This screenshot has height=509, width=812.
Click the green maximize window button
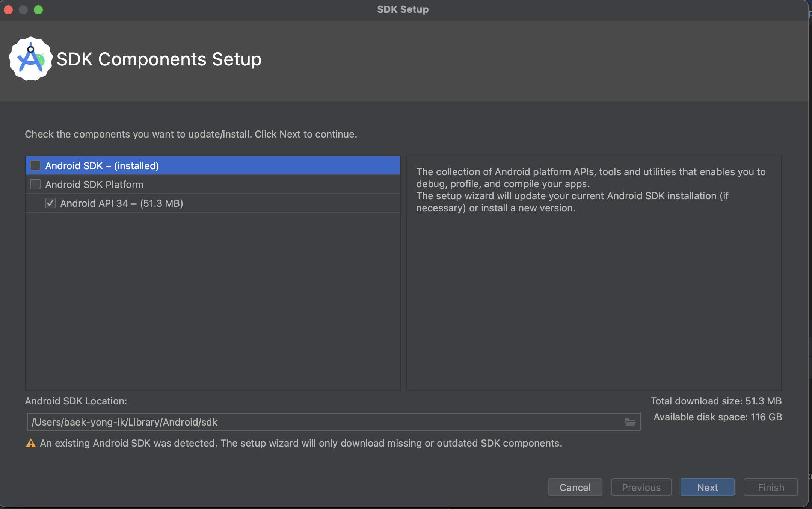[x=38, y=9]
